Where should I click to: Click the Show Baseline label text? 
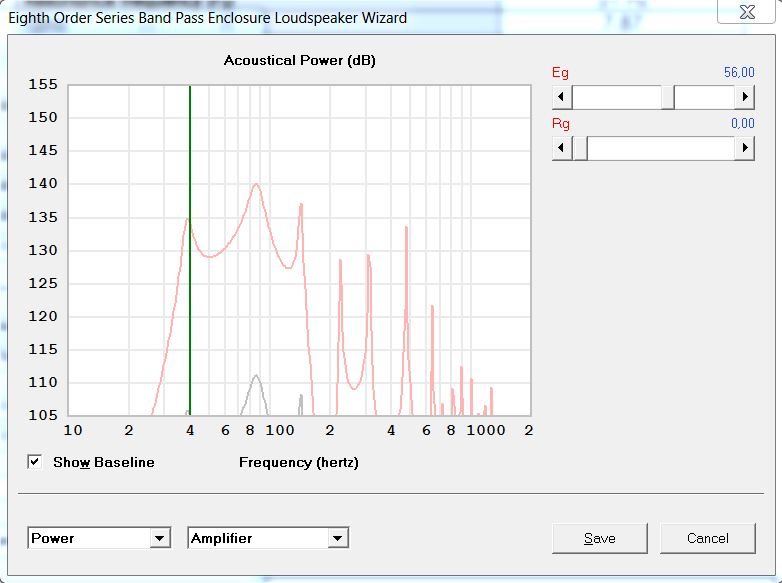(x=104, y=462)
